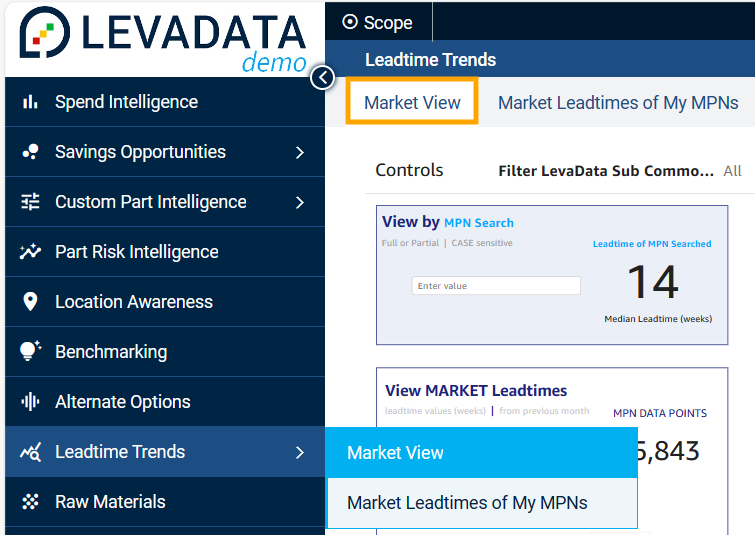Click the MPN Search enter value field

pyautogui.click(x=496, y=286)
